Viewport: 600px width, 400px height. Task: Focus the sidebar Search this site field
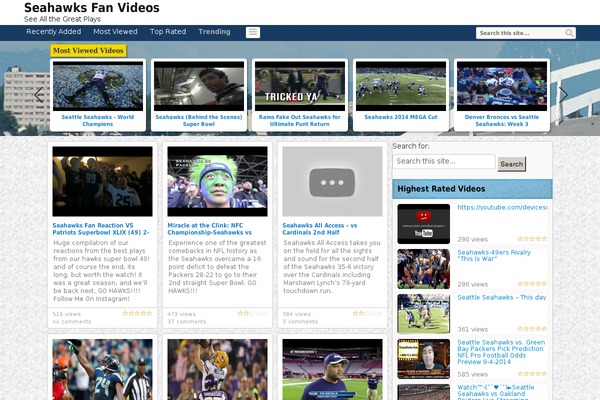click(x=444, y=162)
